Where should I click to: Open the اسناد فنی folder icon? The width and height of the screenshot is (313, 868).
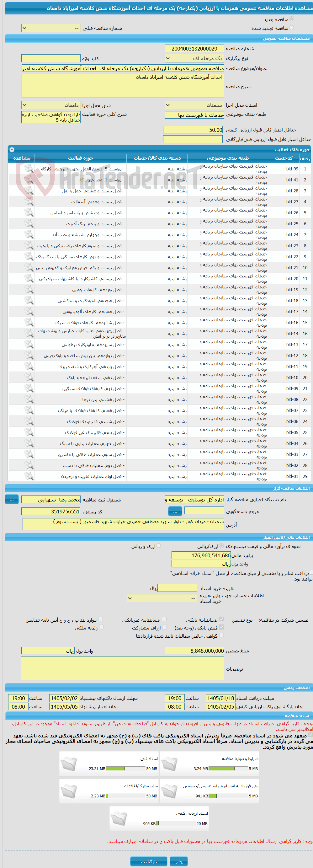(x=69, y=764)
